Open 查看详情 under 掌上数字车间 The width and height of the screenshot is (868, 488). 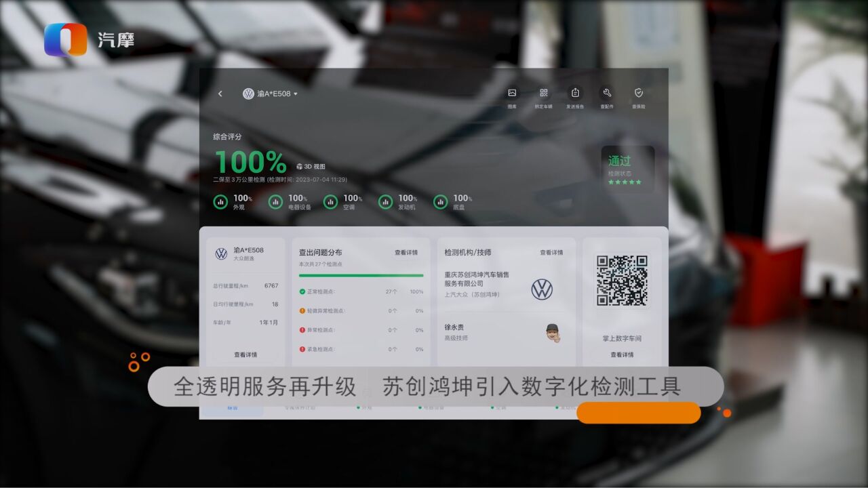pyautogui.click(x=622, y=354)
